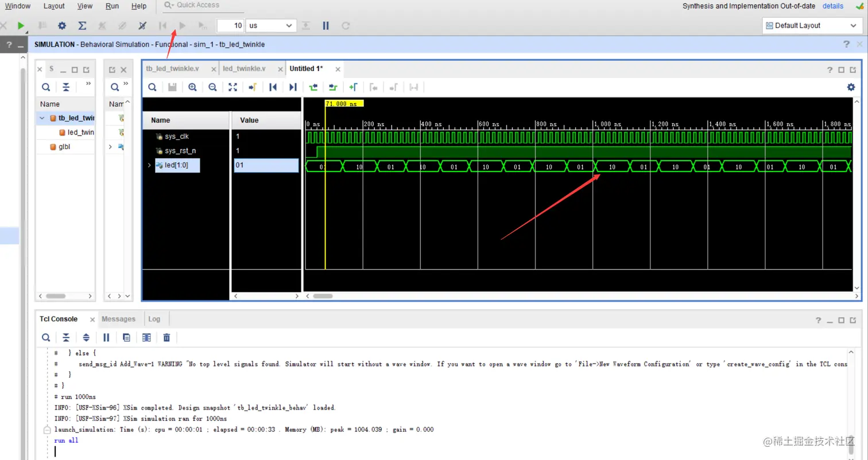Add a marker to the waveform

[x=353, y=87]
